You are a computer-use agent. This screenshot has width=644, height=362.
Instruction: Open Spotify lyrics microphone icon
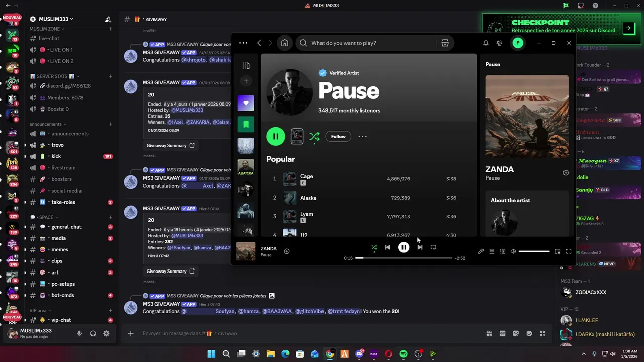coord(481,251)
